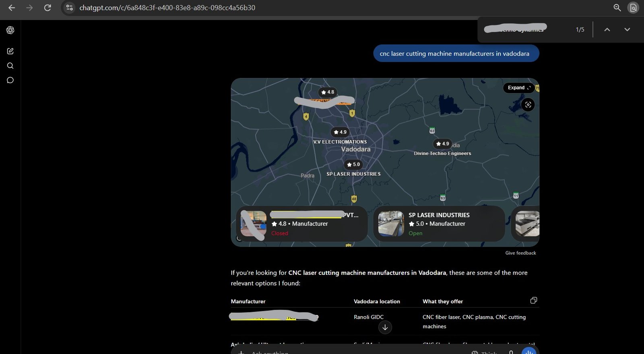Click the Divine Techno Engineers map label
This screenshot has width=644, height=354.
point(442,154)
